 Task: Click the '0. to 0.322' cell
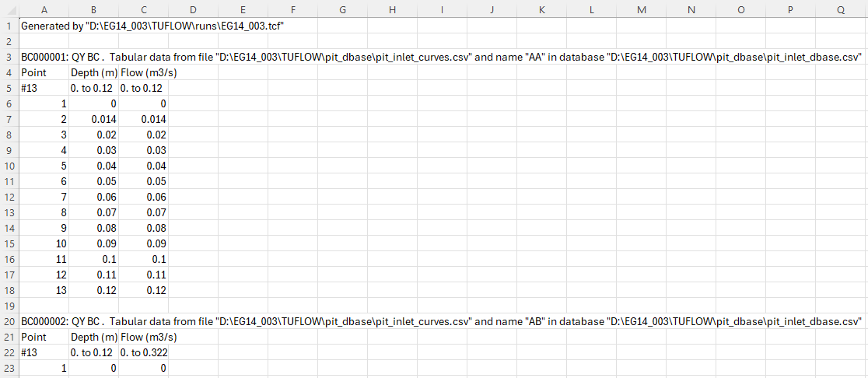point(143,352)
